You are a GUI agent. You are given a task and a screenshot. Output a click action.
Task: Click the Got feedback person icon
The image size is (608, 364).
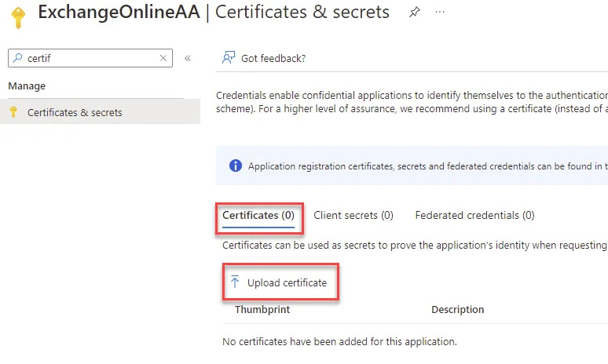(x=229, y=58)
